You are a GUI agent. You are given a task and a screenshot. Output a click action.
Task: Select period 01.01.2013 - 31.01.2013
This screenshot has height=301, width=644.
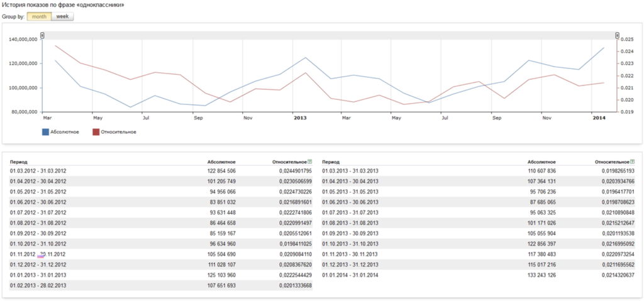click(38, 275)
